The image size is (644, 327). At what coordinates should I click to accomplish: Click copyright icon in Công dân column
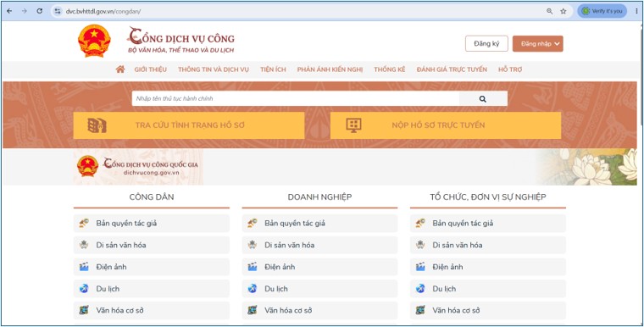coord(84,224)
